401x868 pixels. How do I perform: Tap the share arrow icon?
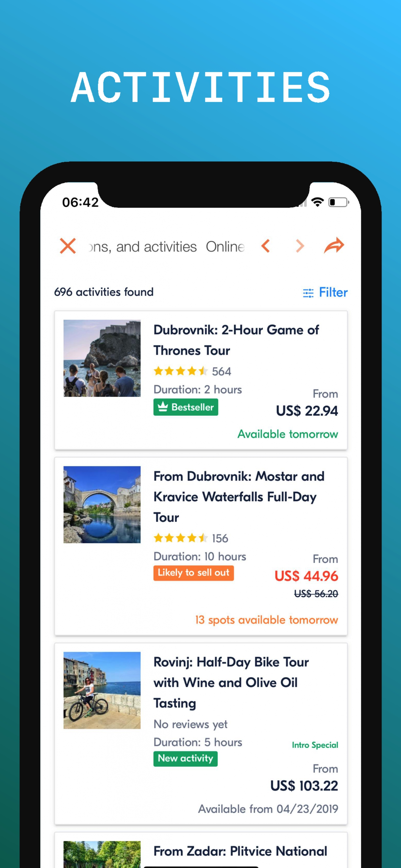pos(334,245)
